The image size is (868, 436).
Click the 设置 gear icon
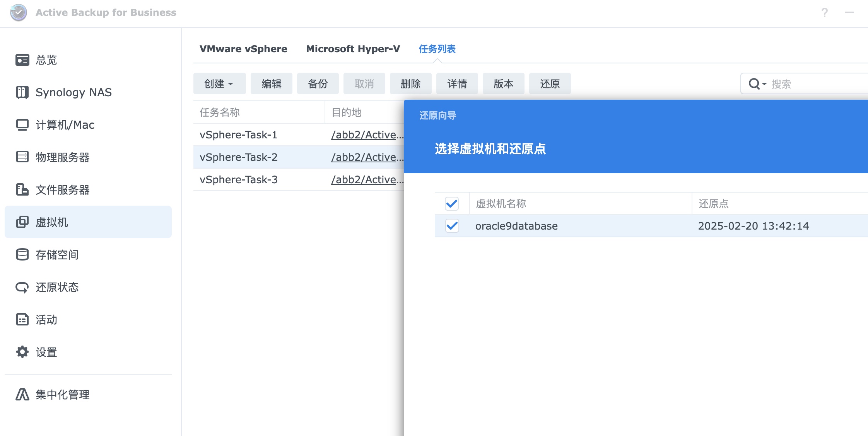tap(22, 352)
